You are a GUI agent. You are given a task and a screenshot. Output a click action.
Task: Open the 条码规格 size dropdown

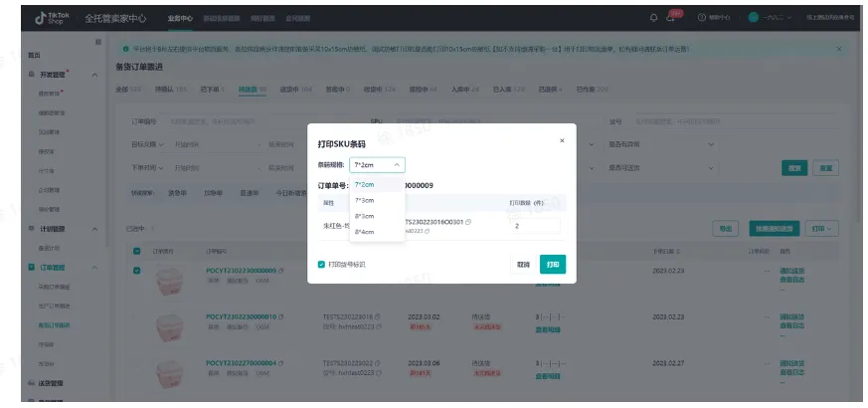tap(377, 164)
